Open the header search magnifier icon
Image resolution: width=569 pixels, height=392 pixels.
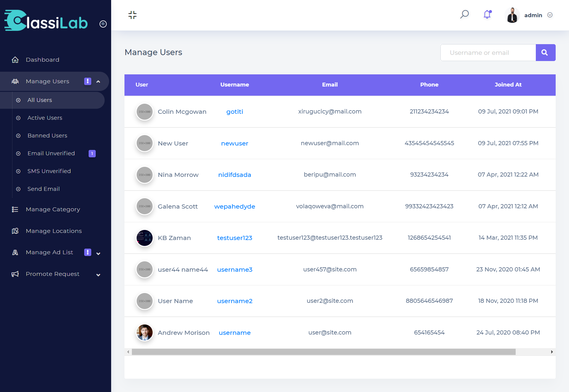[464, 14]
